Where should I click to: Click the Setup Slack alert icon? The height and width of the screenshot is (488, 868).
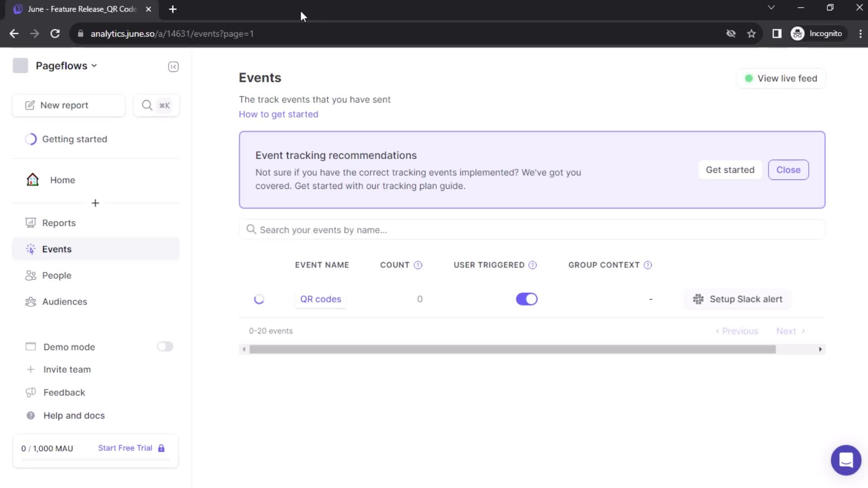point(698,299)
